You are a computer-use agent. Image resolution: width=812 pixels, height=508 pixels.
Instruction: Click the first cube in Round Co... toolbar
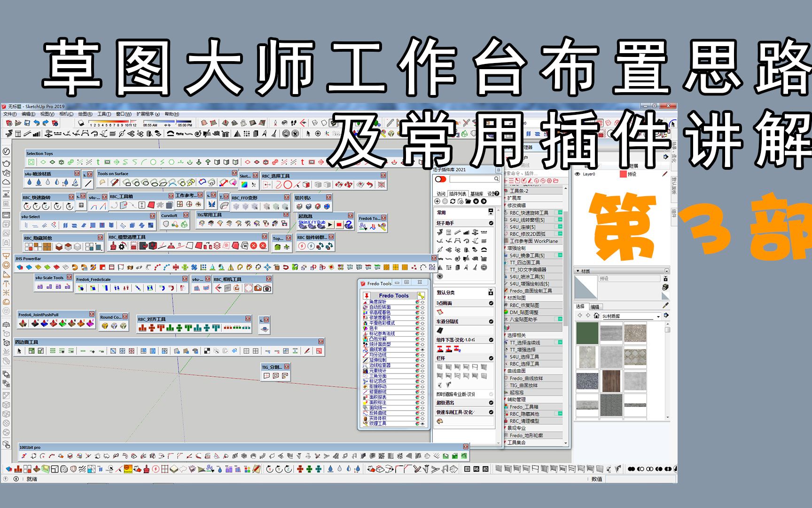(x=105, y=325)
